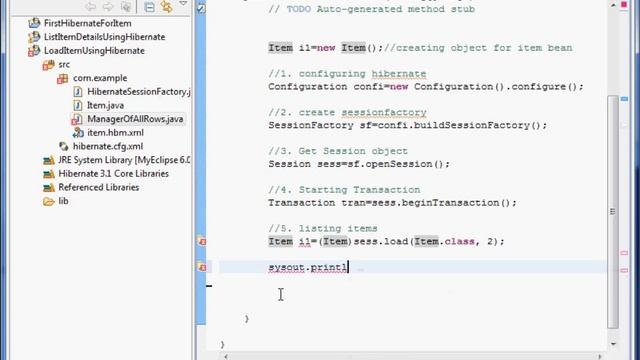This screenshot has width=640, height=360.
Task: Click the red error indicator atop overview ruler
Action: click(624, 4)
